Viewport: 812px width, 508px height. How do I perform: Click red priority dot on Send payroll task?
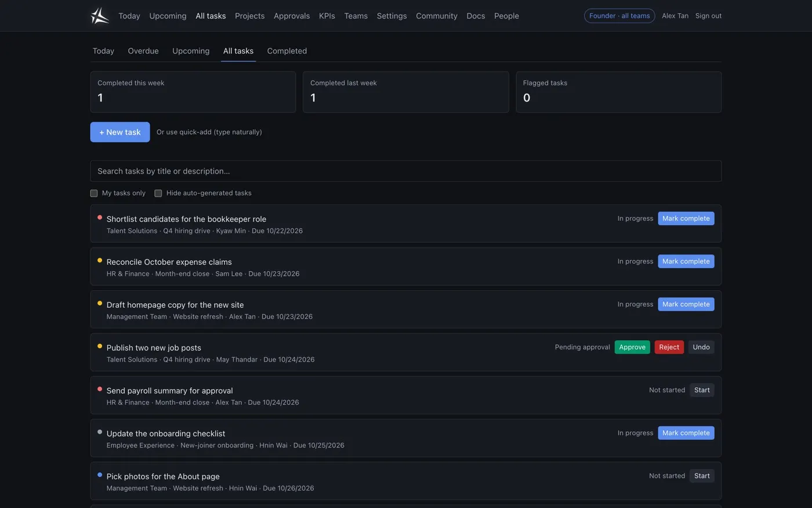100,389
